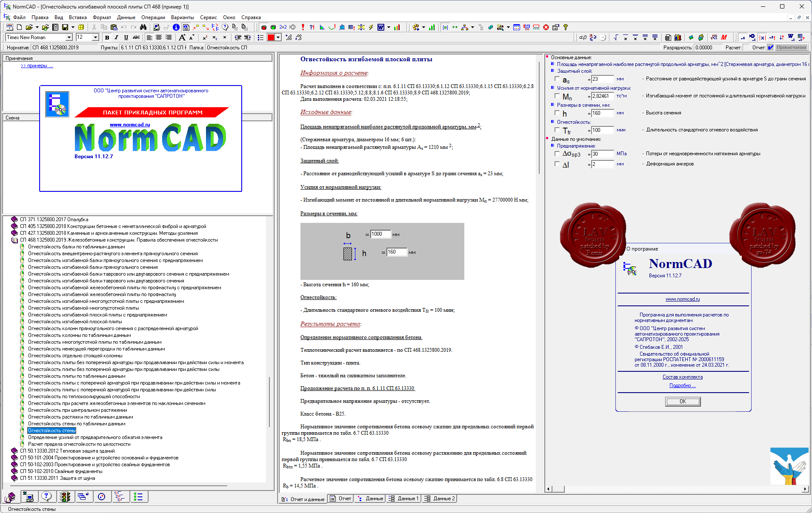Open the red color picker dropdown arrow
Image resolution: width=812 pixels, height=513 pixels.
pos(278,37)
